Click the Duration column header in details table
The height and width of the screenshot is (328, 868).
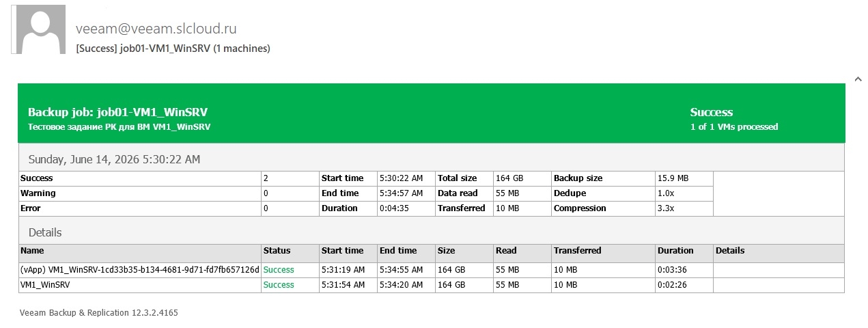(675, 251)
